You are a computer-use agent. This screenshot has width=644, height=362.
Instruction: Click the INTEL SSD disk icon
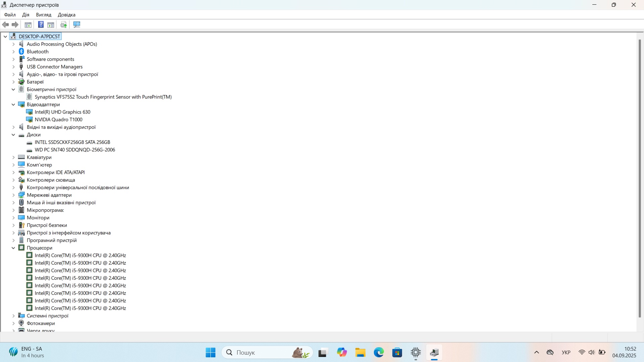[x=29, y=142]
